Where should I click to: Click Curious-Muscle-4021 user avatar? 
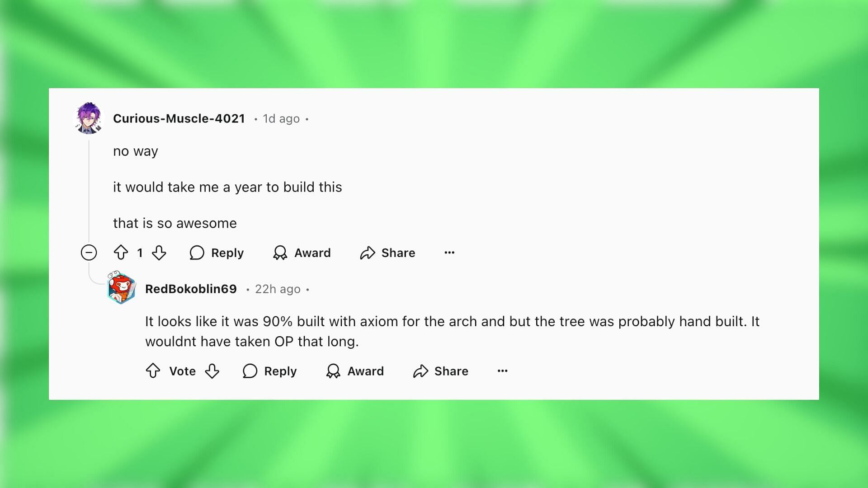click(88, 118)
